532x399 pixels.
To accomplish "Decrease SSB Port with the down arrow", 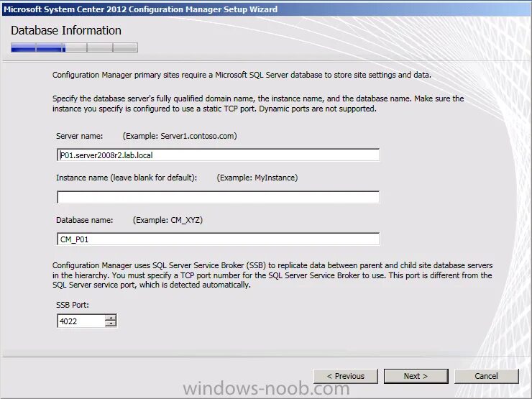I will [111, 324].
